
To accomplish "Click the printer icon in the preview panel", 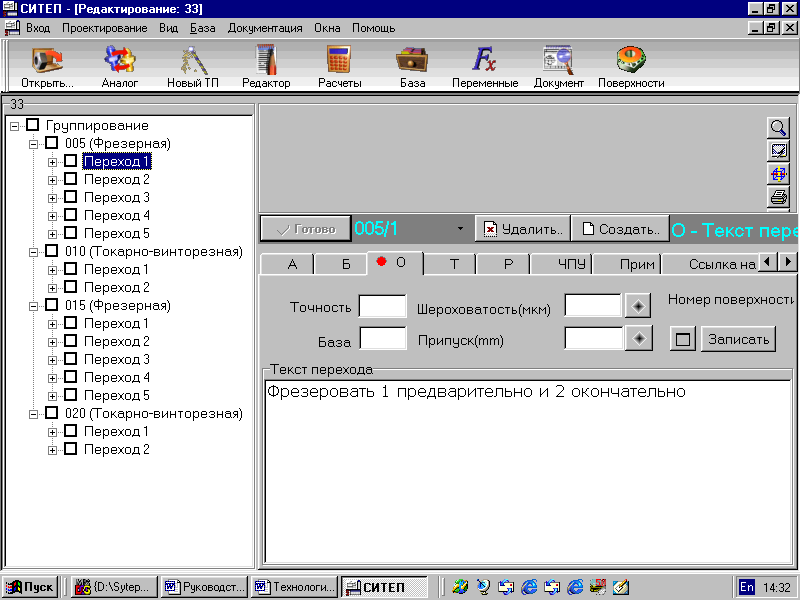I will coord(778,196).
